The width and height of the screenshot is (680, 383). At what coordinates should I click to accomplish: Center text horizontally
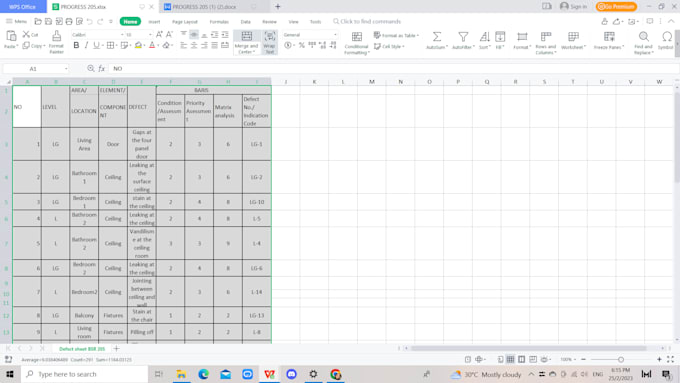tap(194, 45)
